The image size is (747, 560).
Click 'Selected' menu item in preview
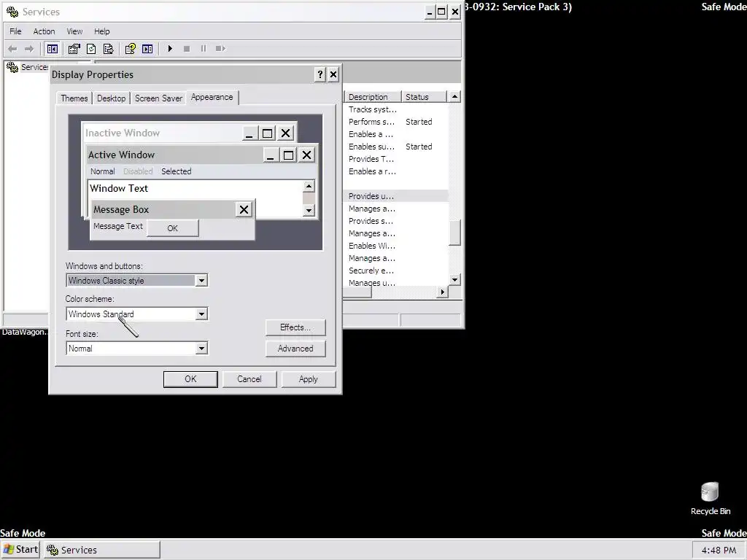177,171
